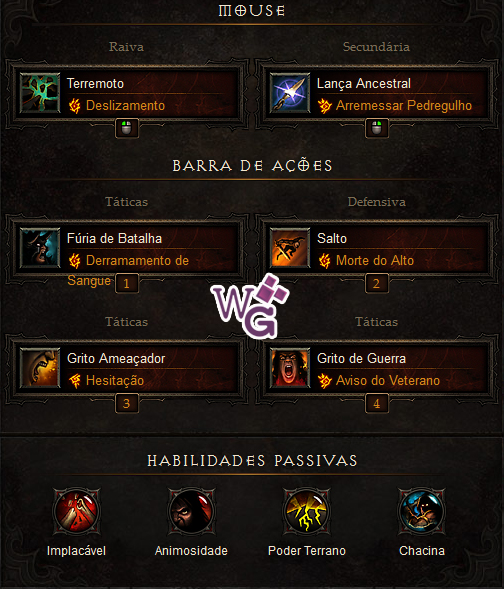Open the Fúria de Batalha skill icon
Image resolution: width=504 pixels, height=589 pixels.
[40, 248]
